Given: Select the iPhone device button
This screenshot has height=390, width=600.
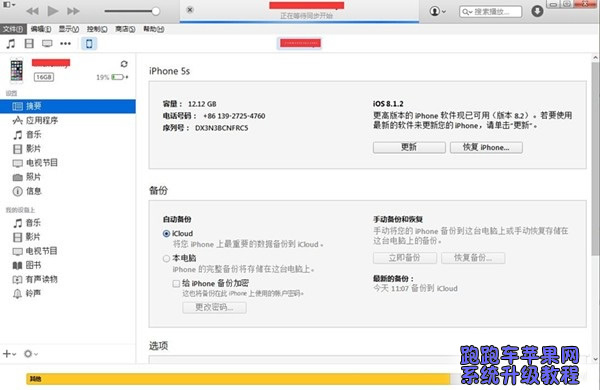Looking at the screenshot, I should pos(89,44).
